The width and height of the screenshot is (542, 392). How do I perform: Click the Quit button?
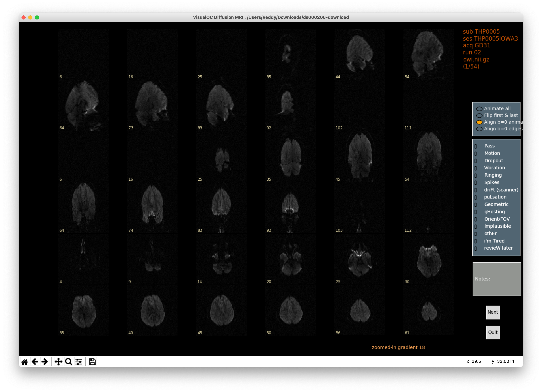coord(493,332)
